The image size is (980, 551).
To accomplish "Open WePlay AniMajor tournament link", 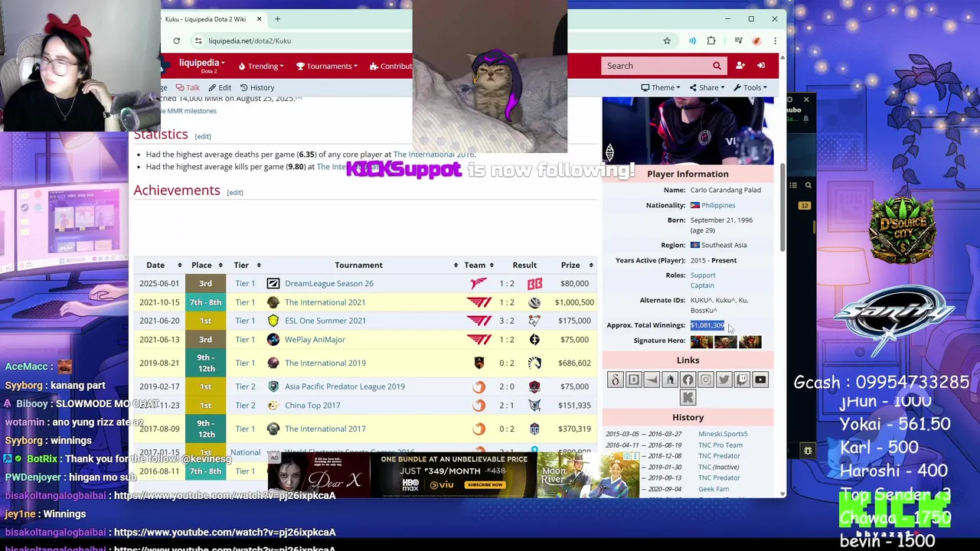I will [315, 340].
